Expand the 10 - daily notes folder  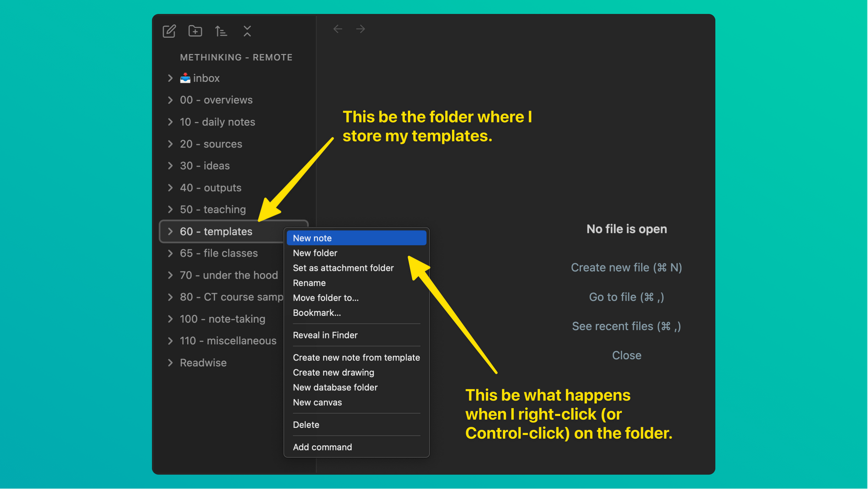(x=170, y=122)
